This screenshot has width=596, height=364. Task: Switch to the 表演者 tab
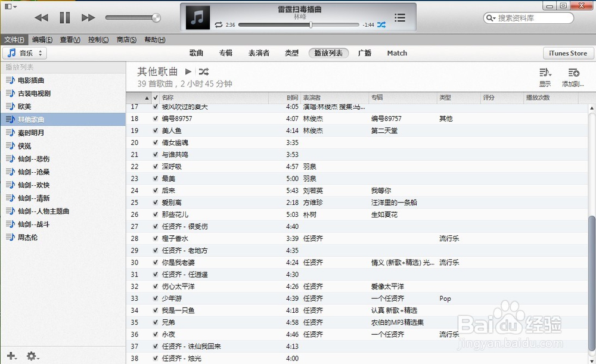pos(259,53)
